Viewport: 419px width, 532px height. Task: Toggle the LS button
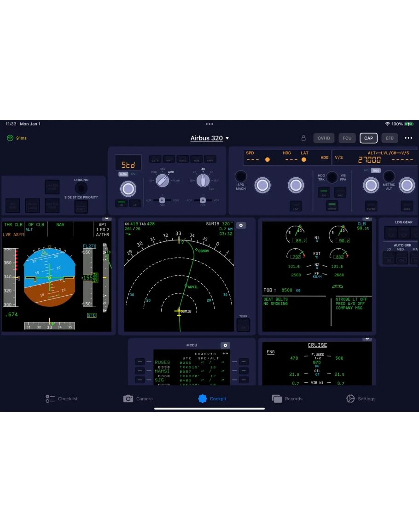(135, 204)
